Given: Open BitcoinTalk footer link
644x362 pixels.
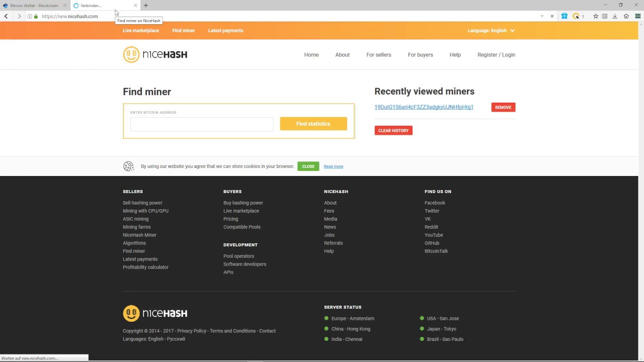Looking at the screenshot, I should pos(436,251).
